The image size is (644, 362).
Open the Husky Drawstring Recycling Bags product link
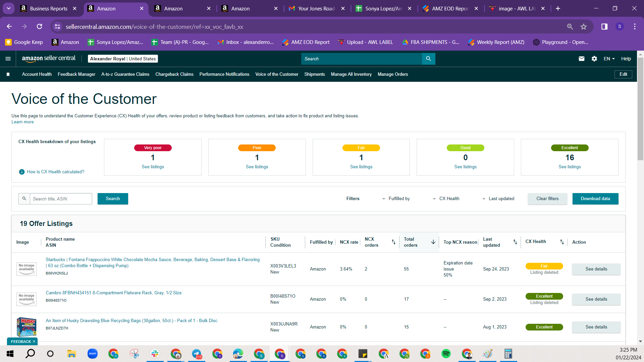point(131,321)
